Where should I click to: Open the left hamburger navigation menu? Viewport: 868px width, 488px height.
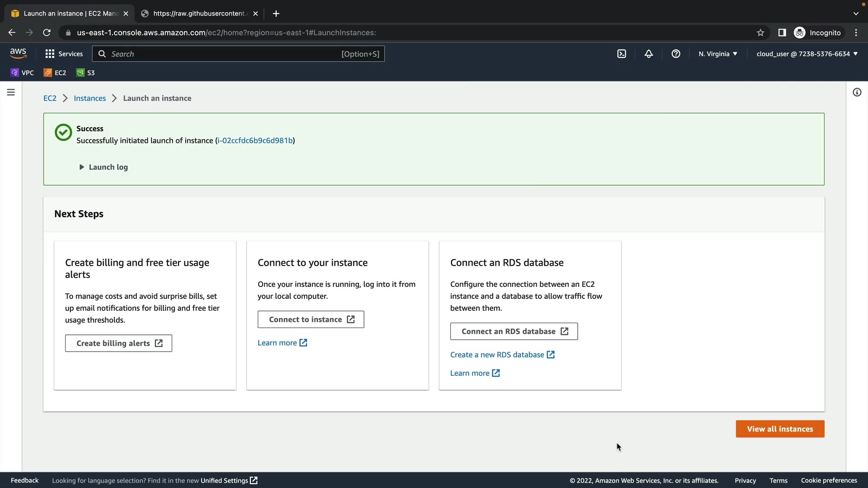11,92
